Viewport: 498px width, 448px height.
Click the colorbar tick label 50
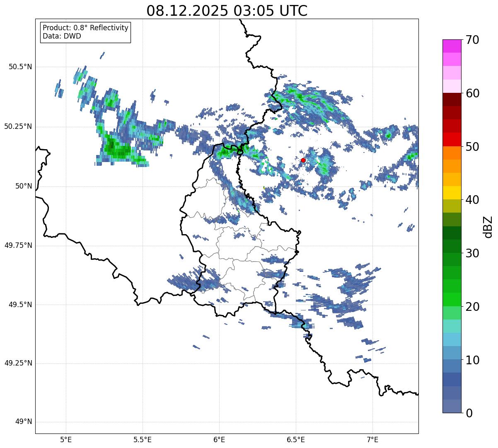[x=472, y=147]
